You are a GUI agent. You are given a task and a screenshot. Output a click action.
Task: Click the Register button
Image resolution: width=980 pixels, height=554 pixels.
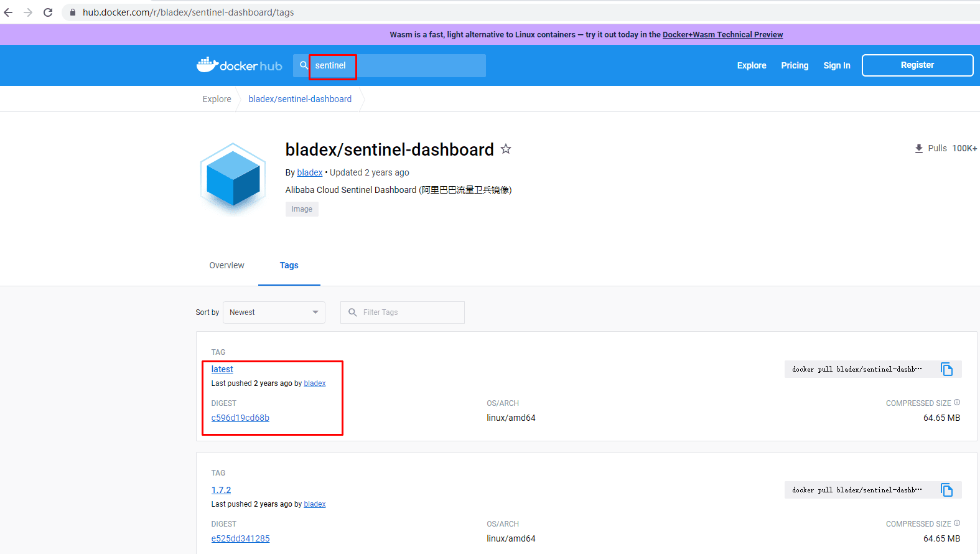917,65
